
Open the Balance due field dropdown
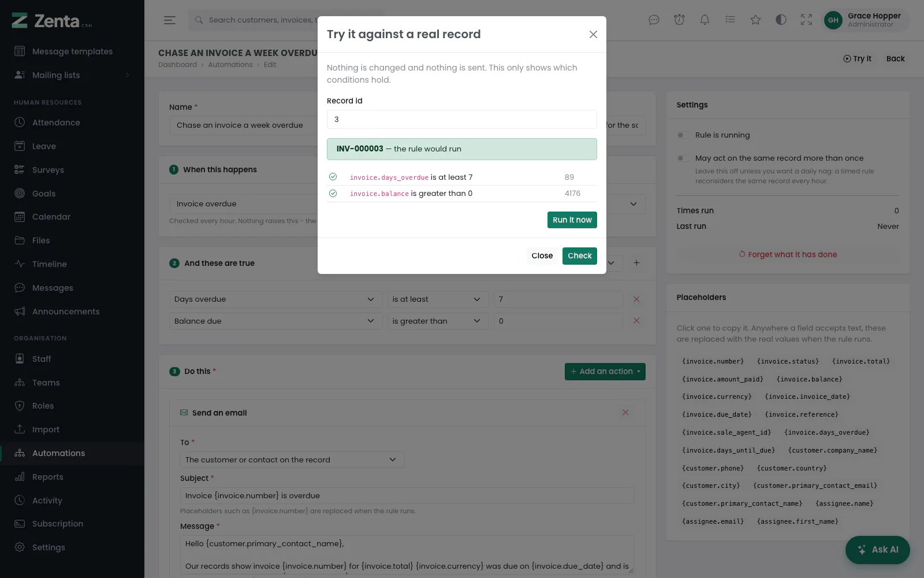[x=275, y=321]
